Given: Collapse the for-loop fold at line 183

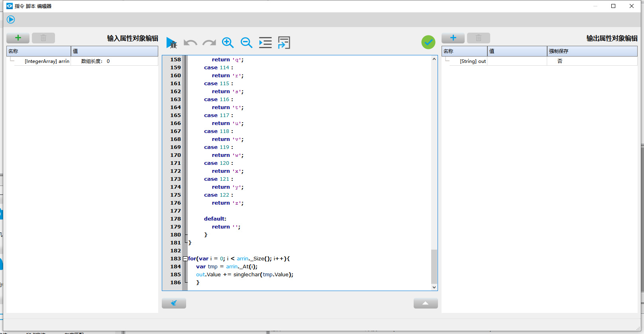Looking at the screenshot, I should (x=185, y=259).
